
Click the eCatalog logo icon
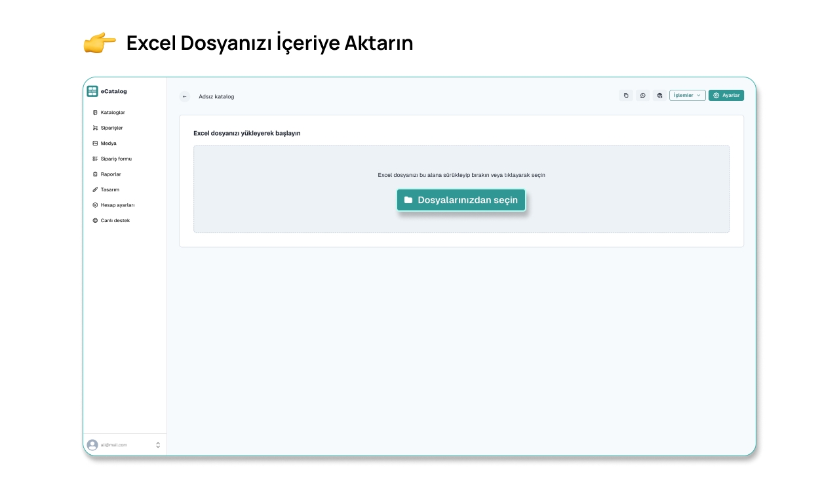click(92, 91)
